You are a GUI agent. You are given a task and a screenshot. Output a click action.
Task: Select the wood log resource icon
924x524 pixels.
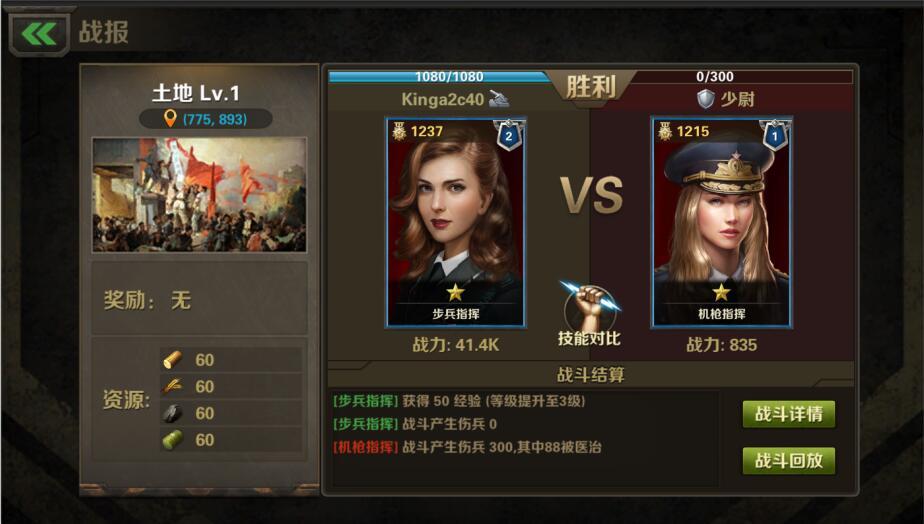(x=173, y=360)
